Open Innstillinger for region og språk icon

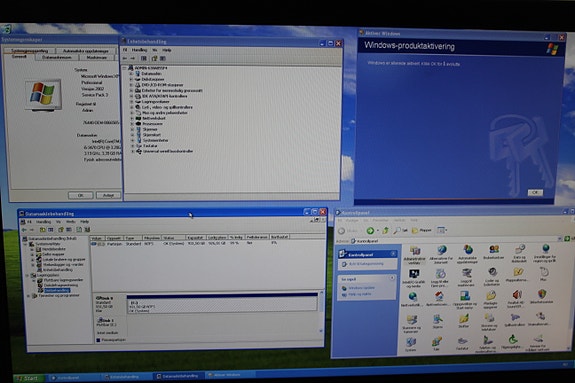(545, 253)
